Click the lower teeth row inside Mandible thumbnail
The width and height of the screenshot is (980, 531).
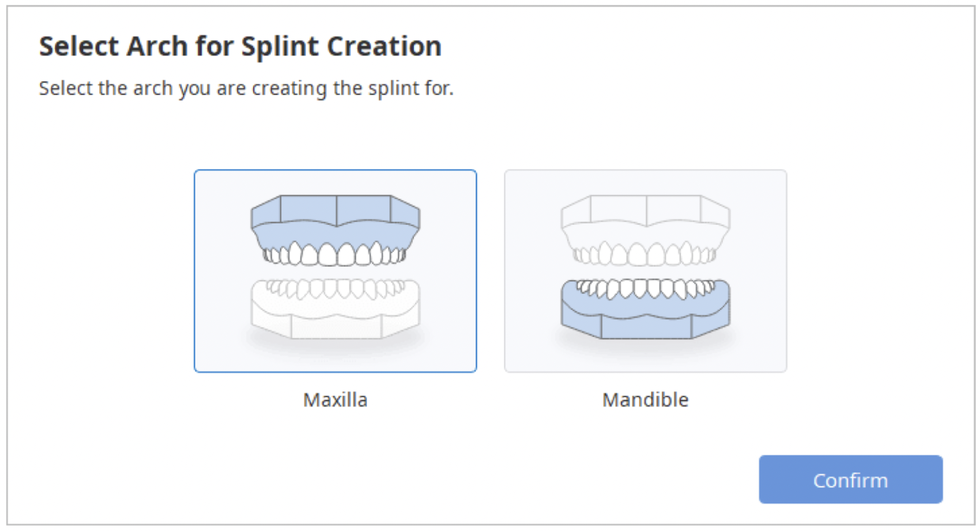click(x=645, y=287)
